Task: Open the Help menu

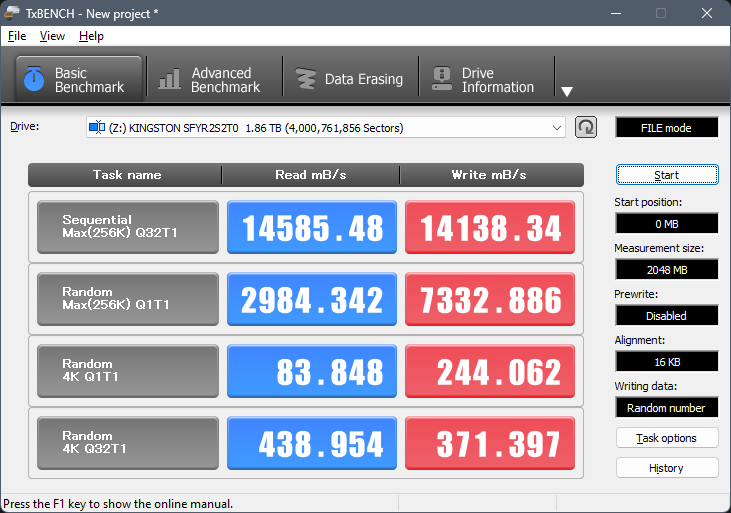Action: 91,36
